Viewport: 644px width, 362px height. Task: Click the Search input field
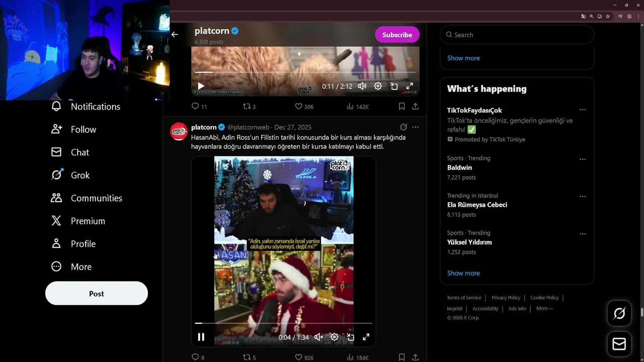coord(517,35)
